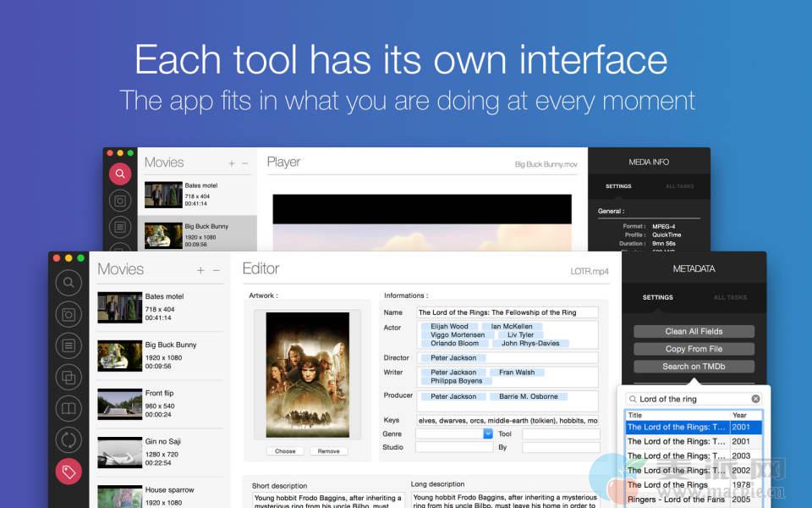Open the book-shaped tool icon
The image size is (812, 508).
(x=69, y=409)
